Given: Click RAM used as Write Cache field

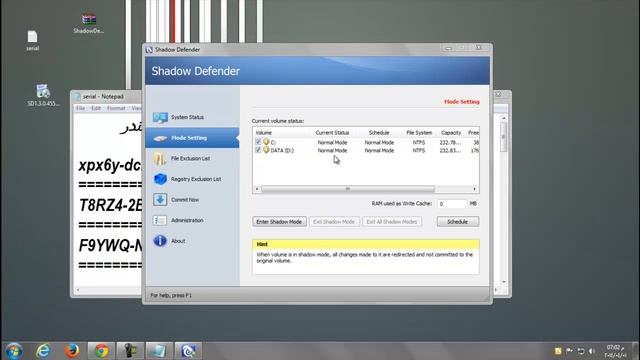Looking at the screenshot, I should click(x=451, y=204).
